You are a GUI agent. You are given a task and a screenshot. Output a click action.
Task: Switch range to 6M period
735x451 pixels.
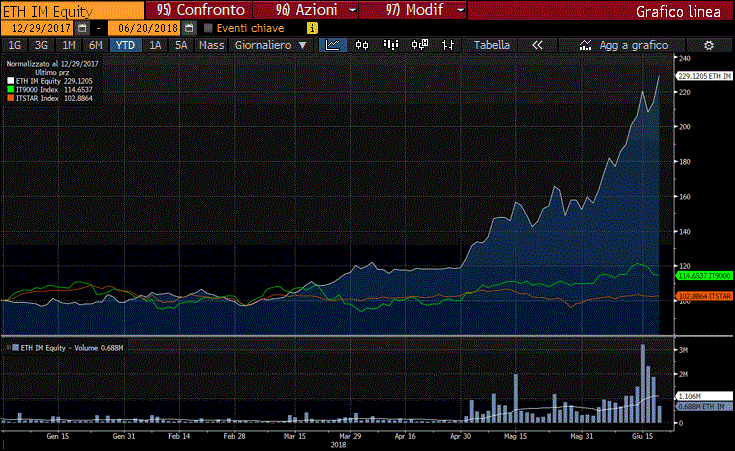95,45
